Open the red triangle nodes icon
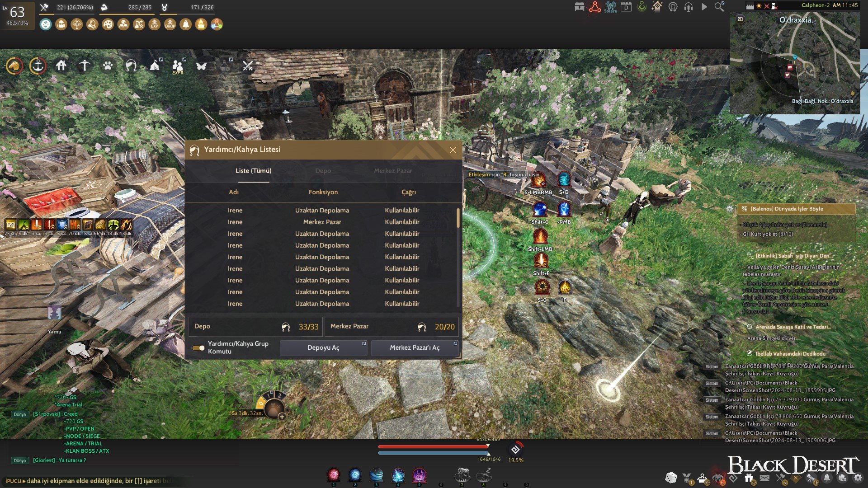The height and width of the screenshot is (488, 868). pos(595,7)
